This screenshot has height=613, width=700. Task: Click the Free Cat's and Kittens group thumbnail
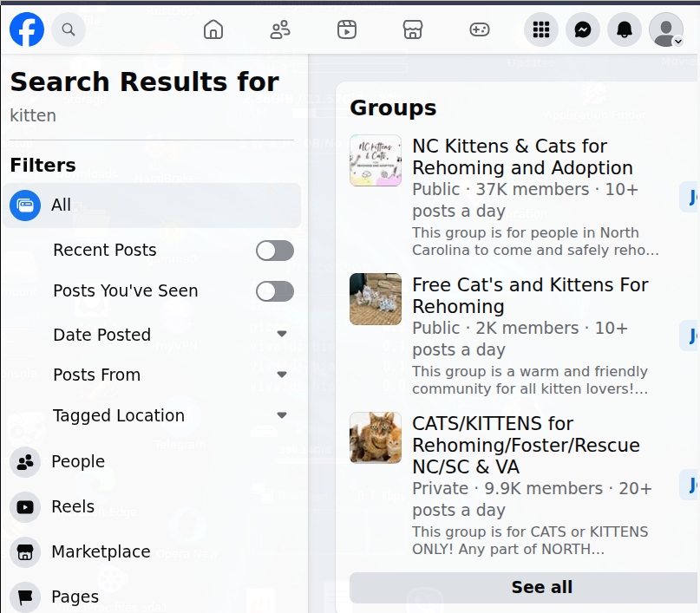coord(376,299)
